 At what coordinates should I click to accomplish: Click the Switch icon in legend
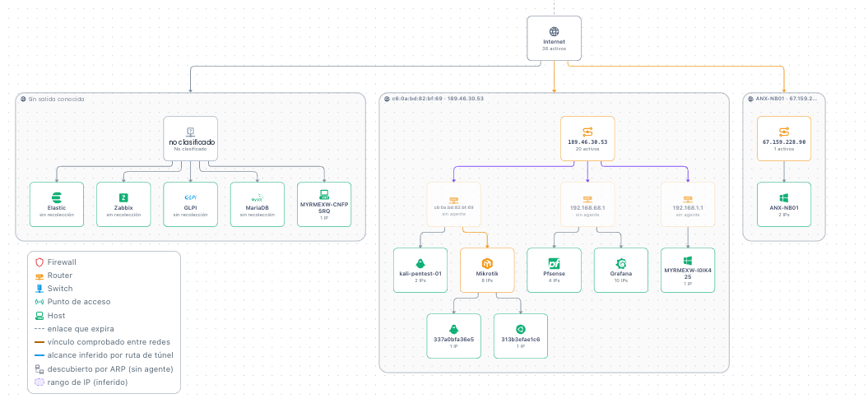click(x=39, y=289)
